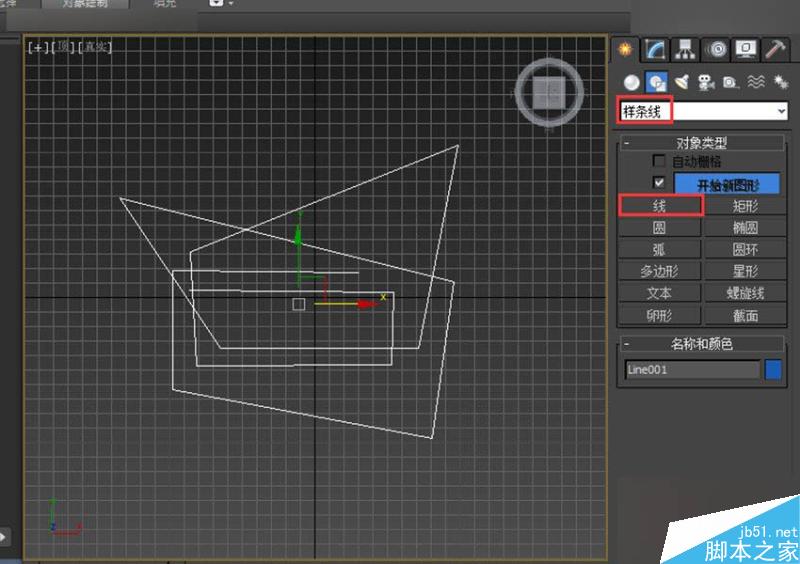This screenshot has width=800, height=564.
Task: Select the 圆 circle button
Action: click(660, 228)
